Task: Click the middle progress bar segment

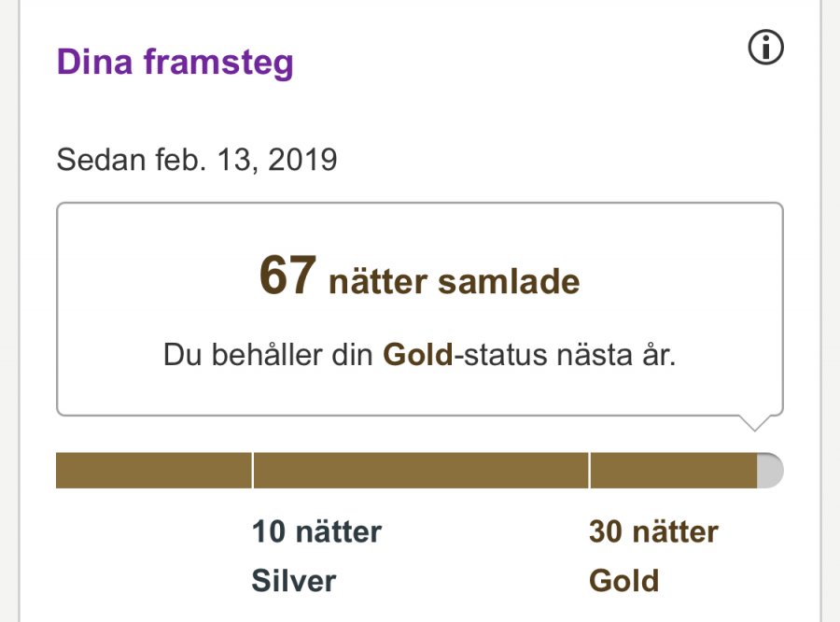Action: coord(421,471)
